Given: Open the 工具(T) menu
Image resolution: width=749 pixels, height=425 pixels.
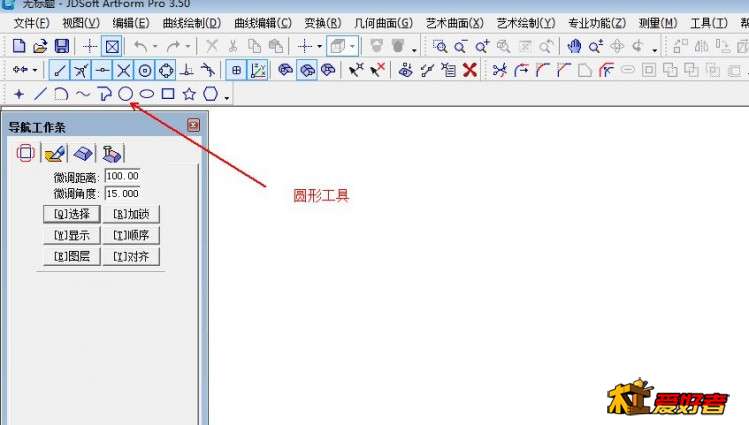Looking at the screenshot, I should [709, 23].
